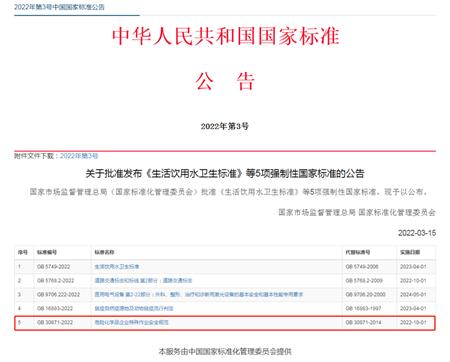
Task: Click standard number GB 5768.2-2022
Action: click(x=56, y=281)
